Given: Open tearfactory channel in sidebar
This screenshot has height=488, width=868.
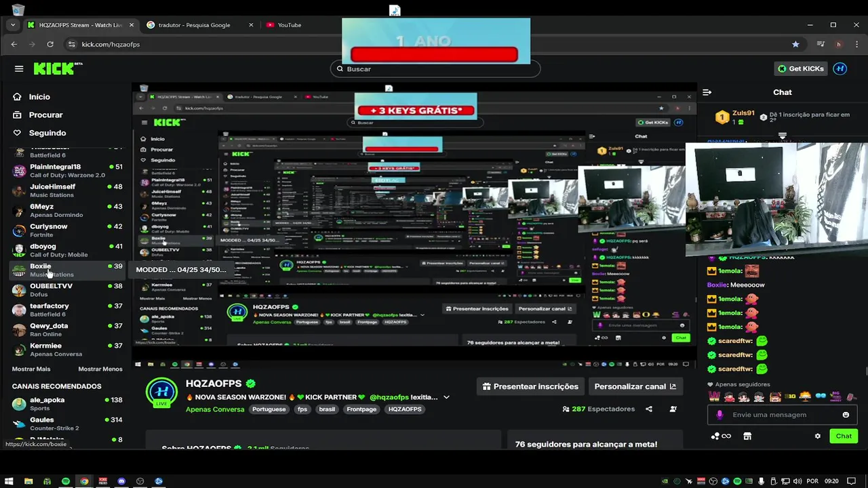Looking at the screenshot, I should coord(67,310).
